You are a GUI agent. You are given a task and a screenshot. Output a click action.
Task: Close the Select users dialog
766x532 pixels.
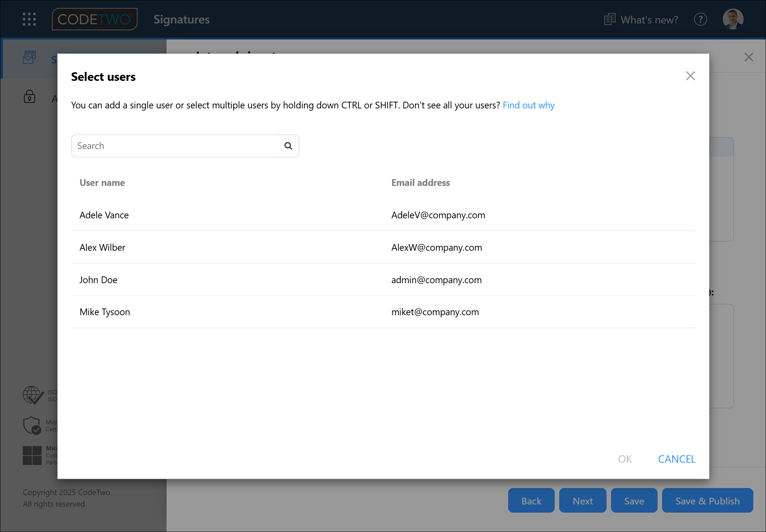(690, 76)
